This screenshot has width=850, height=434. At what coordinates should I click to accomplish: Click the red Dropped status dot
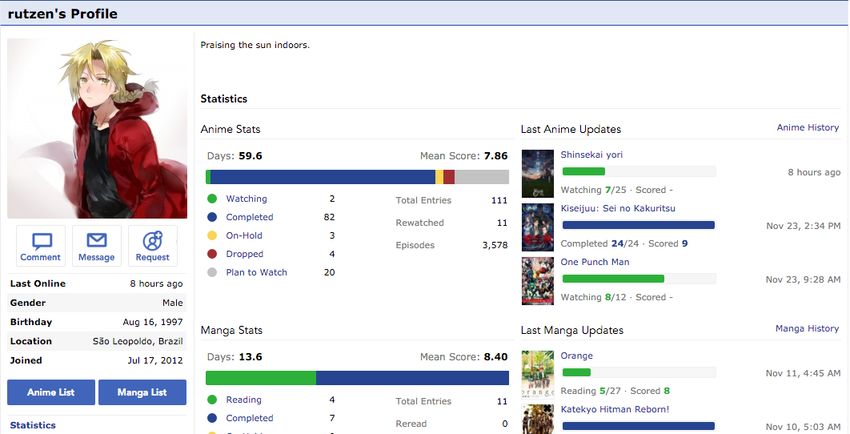pos(212,254)
